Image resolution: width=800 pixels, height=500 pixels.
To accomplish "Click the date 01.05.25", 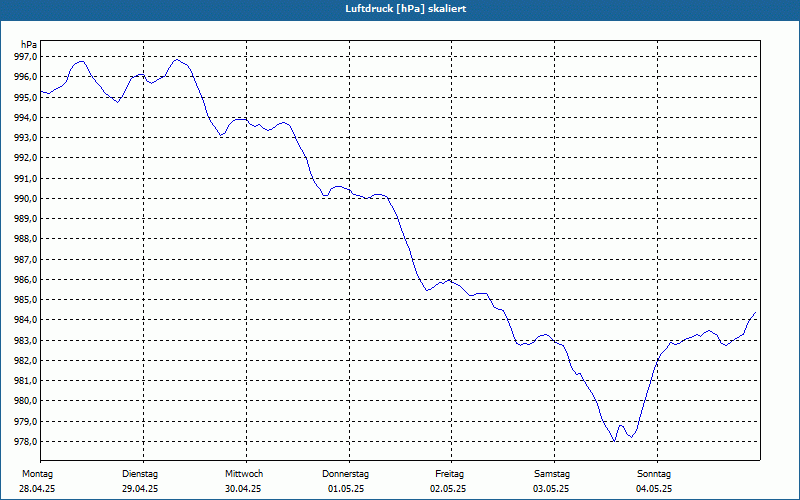I will pyautogui.click(x=346, y=489).
